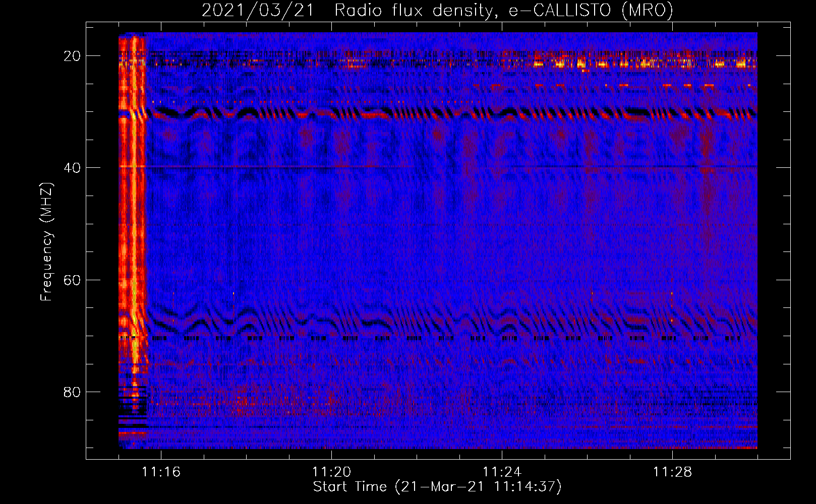Click the 11:24 time tick label
The width and height of the screenshot is (816, 504).
(x=502, y=472)
